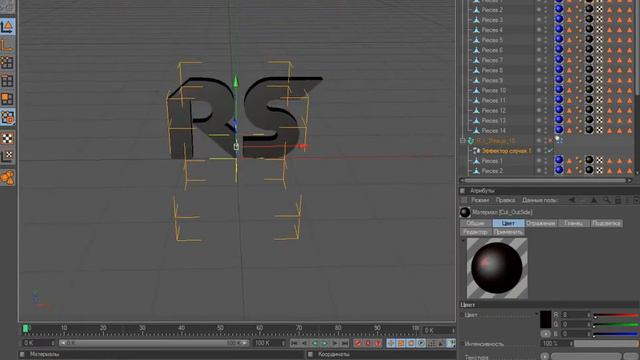The height and width of the screenshot is (360, 640).
Task: Activate the object axis mode icon
Action: point(7,45)
